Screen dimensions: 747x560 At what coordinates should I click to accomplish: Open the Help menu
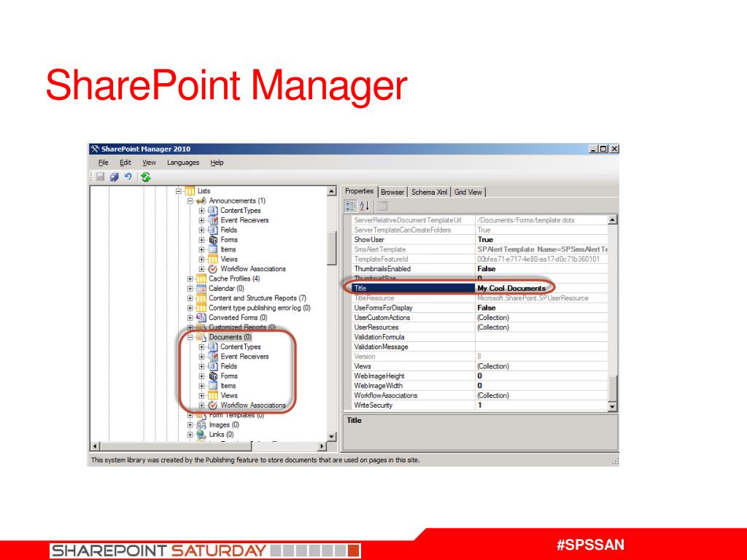tap(217, 163)
